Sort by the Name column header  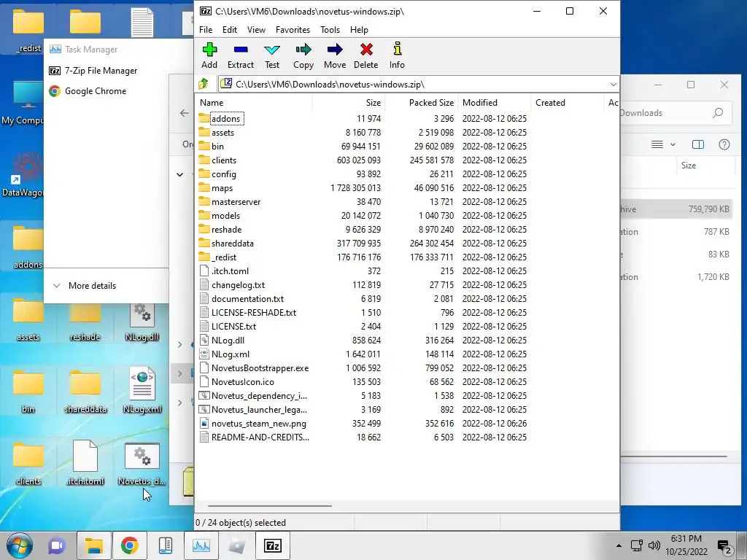point(254,102)
